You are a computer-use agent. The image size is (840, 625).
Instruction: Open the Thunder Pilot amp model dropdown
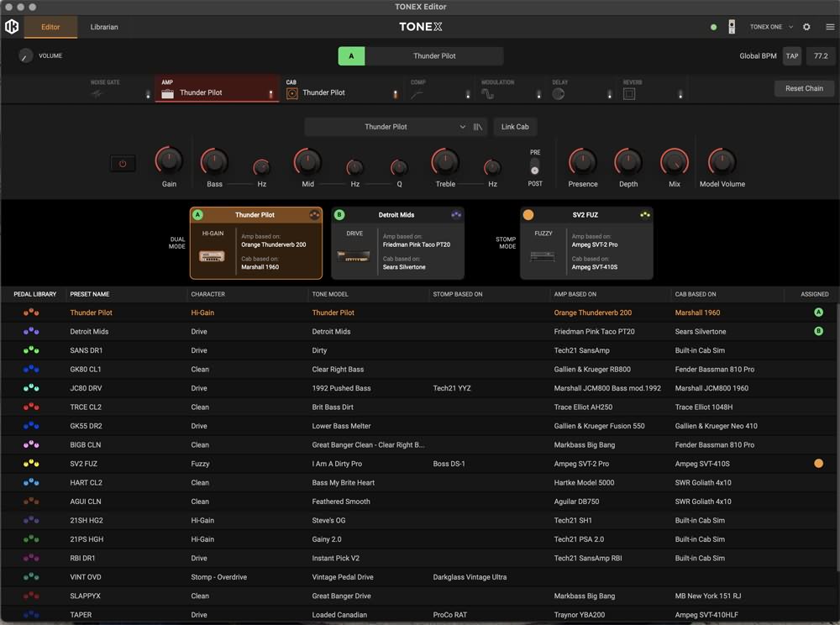pyautogui.click(x=386, y=127)
